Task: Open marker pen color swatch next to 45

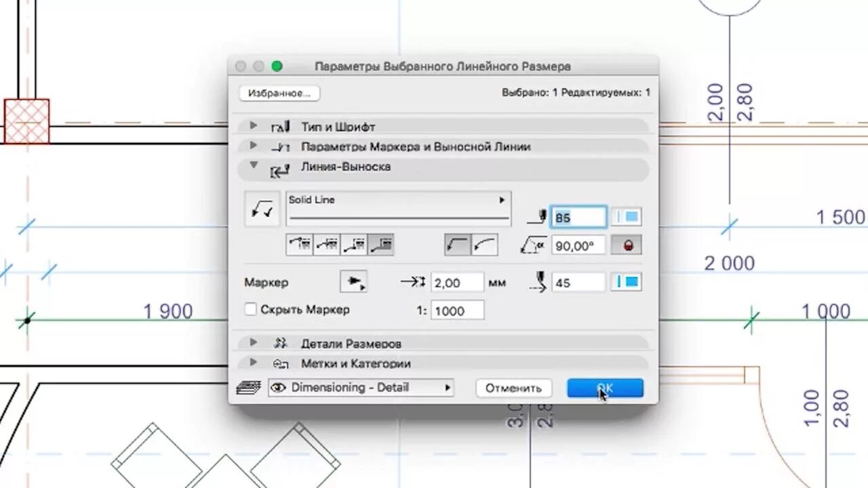Action: click(x=627, y=283)
